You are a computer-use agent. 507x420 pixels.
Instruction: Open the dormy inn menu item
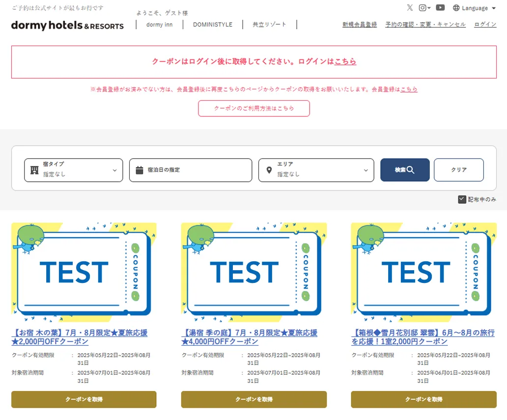pos(159,25)
